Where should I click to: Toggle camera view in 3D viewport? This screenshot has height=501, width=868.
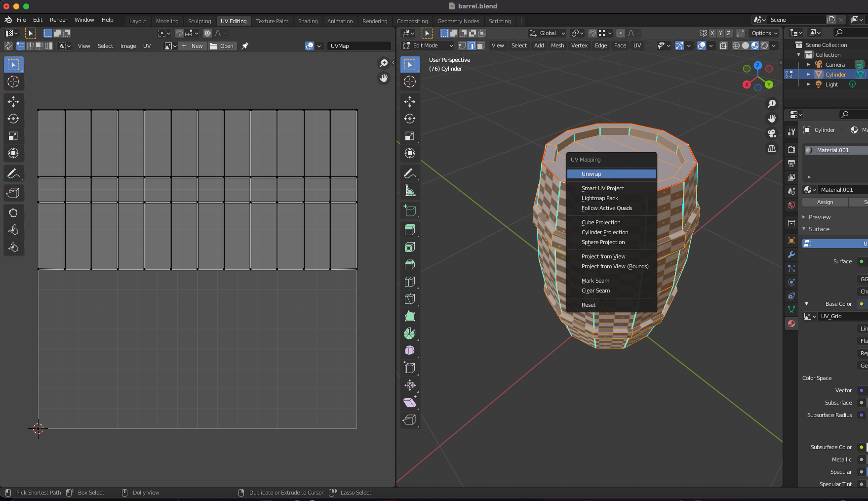point(771,133)
